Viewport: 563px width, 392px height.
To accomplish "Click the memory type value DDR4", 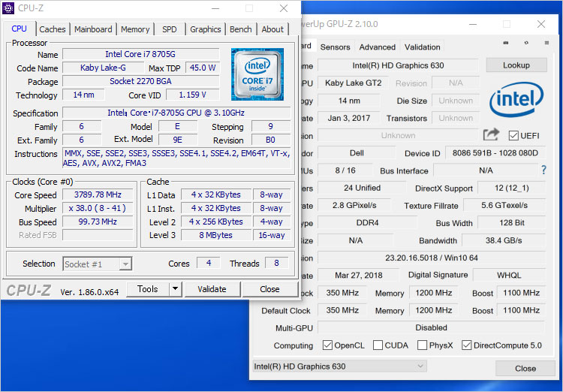I will [367, 223].
